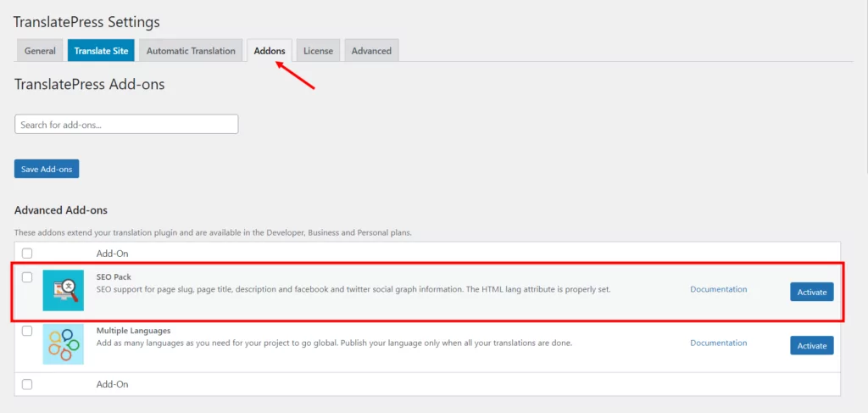Image resolution: width=868 pixels, height=413 pixels.
Task: Open the License tab
Action: [318, 51]
